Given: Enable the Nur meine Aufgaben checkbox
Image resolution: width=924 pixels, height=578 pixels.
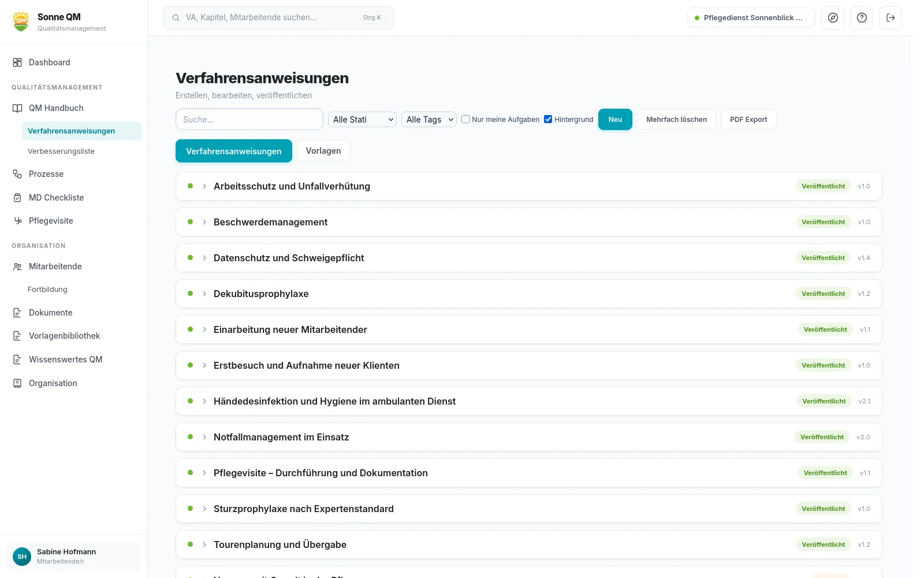Looking at the screenshot, I should (x=465, y=119).
